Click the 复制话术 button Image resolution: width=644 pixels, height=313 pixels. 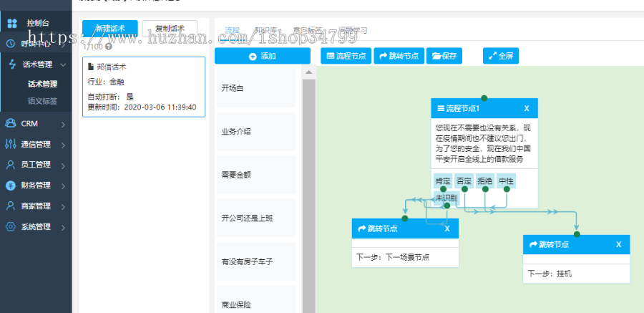(170, 29)
